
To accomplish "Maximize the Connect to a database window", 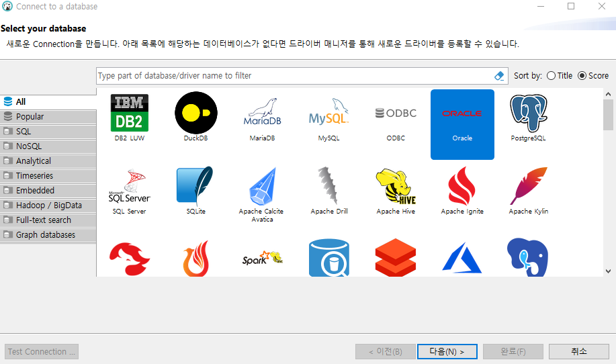I will 571,6.
